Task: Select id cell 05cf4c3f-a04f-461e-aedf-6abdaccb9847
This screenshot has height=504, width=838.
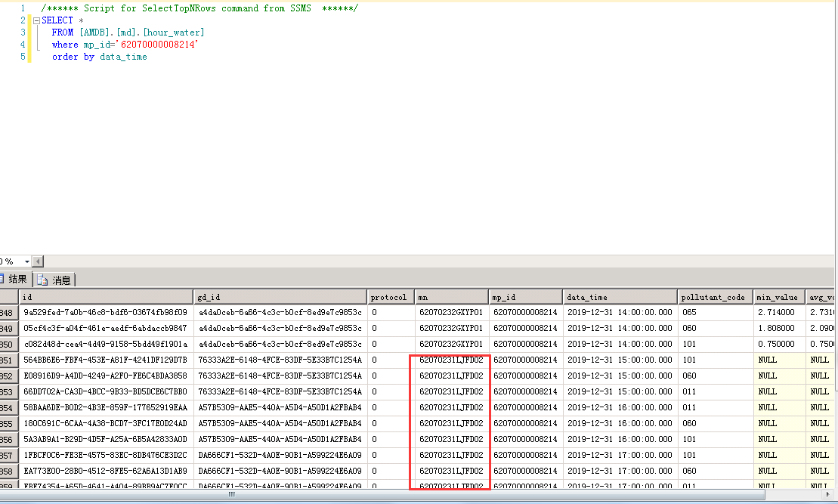Action: pyautogui.click(x=106, y=328)
